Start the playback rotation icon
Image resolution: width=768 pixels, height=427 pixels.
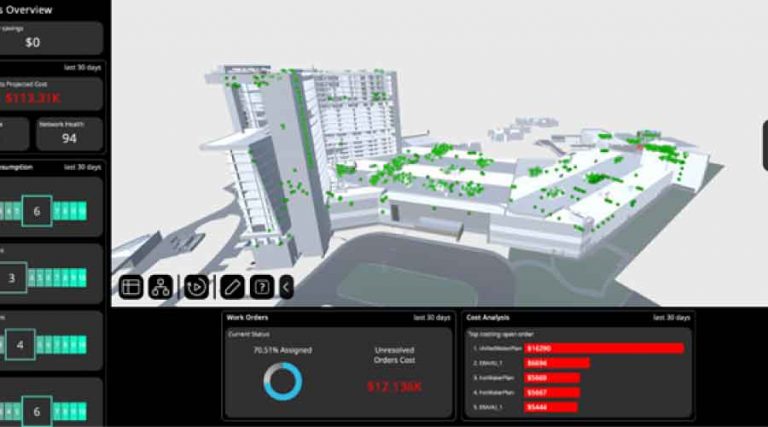[x=197, y=288]
